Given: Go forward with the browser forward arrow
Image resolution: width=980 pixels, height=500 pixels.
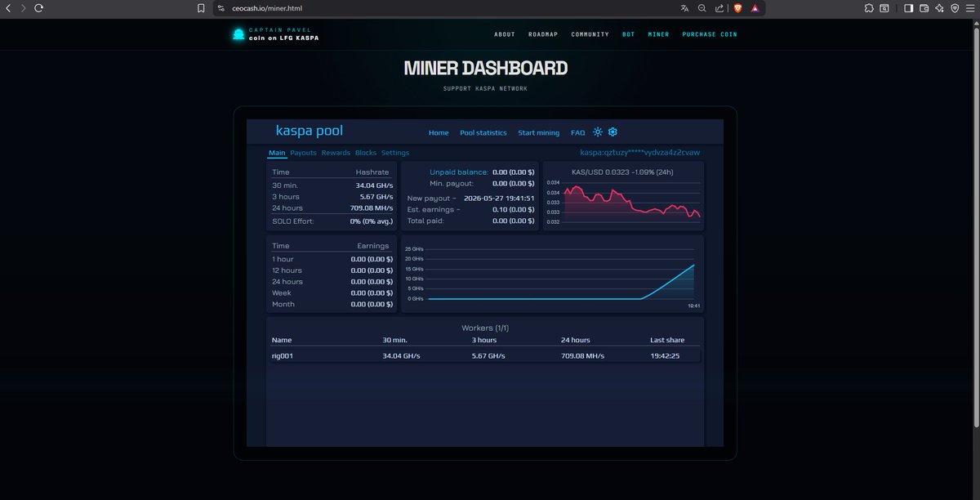Looking at the screenshot, I should pyautogui.click(x=23, y=7).
